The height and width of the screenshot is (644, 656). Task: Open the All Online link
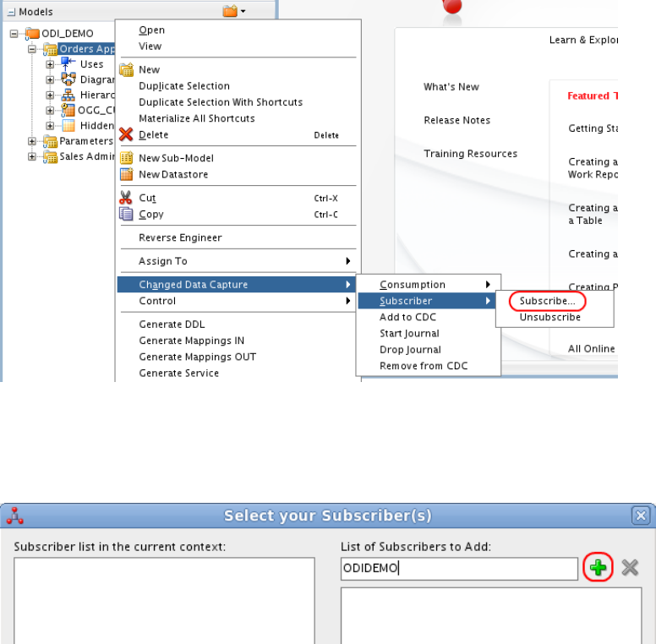pos(591,349)
